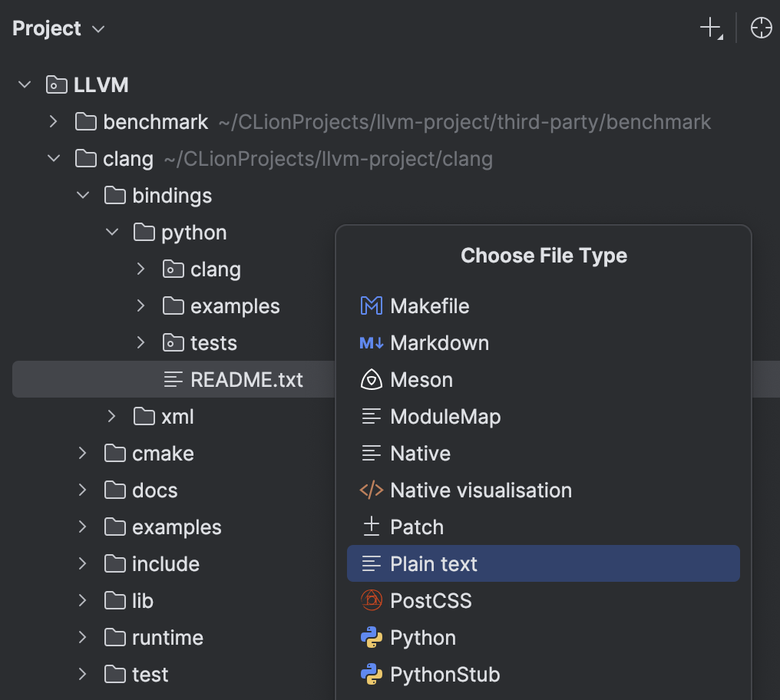
Task: Select the Makefile file type icon
Action: click(x=371, y=305)
